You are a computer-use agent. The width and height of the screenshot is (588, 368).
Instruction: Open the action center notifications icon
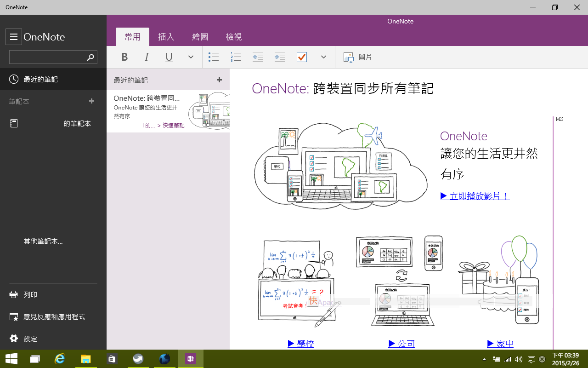[531, 359]
